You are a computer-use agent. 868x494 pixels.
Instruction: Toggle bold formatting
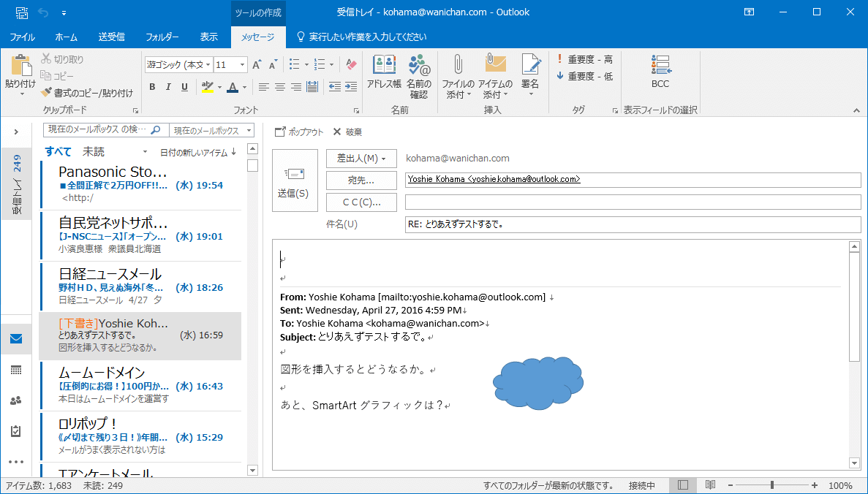point(152,87)
